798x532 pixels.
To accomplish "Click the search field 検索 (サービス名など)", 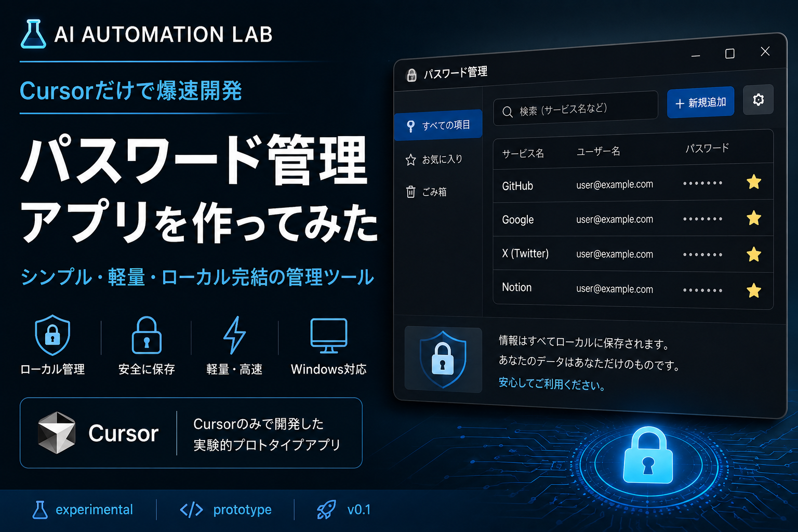I will pyautogui.click(x=576, y=107).
